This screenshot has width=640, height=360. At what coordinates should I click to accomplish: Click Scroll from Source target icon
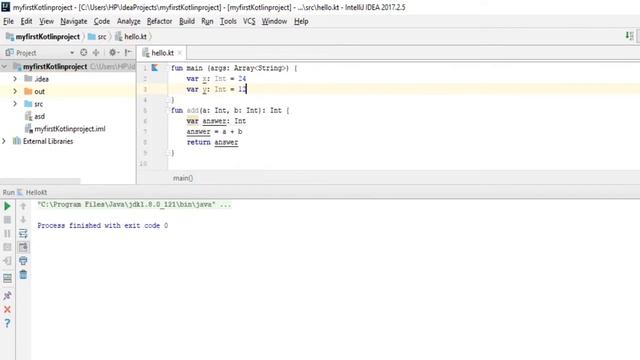(x=84, y=52)
